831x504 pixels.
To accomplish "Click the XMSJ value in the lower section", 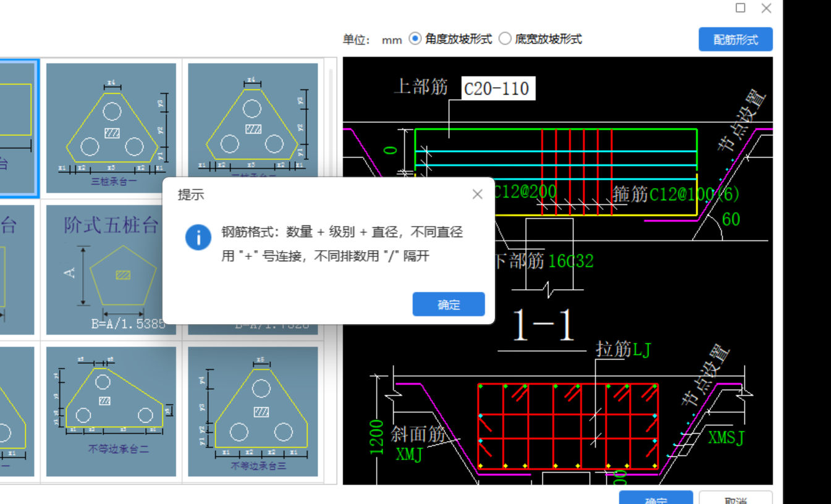I will [726, 438].
